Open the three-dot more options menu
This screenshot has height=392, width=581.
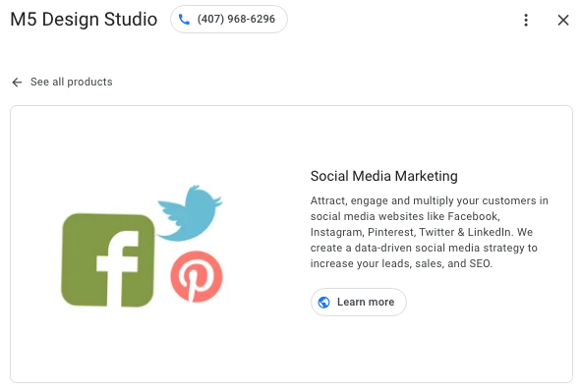[x=526, y=20]
